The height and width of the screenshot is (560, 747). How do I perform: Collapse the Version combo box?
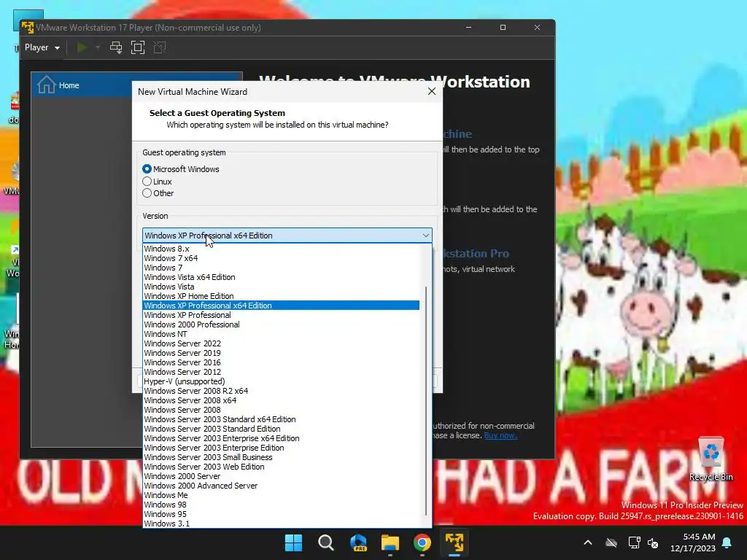(425, 236)
